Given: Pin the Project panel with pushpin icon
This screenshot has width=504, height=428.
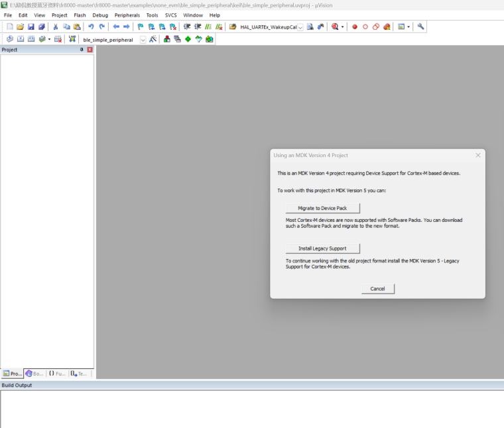Looking at the screenshot, I should [82, 50].
